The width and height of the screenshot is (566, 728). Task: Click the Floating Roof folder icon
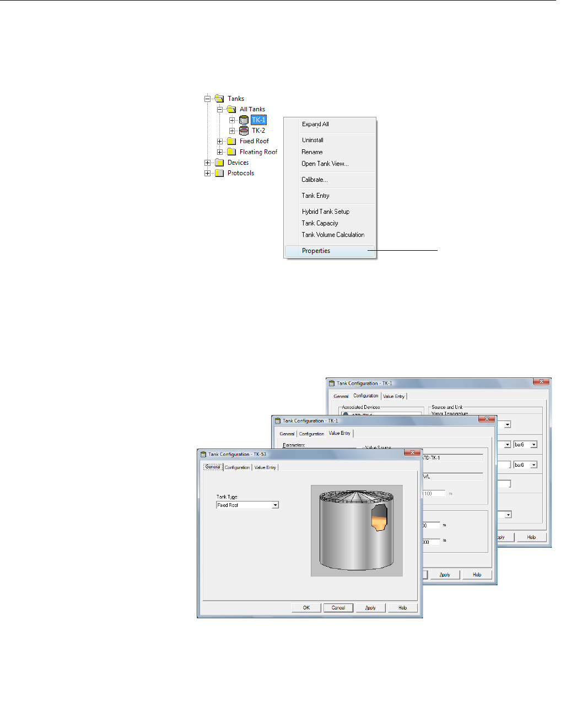coord(231,152)
